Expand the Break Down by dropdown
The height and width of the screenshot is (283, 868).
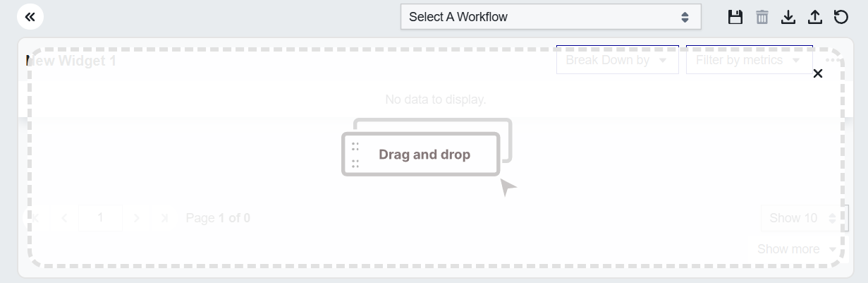617,61
